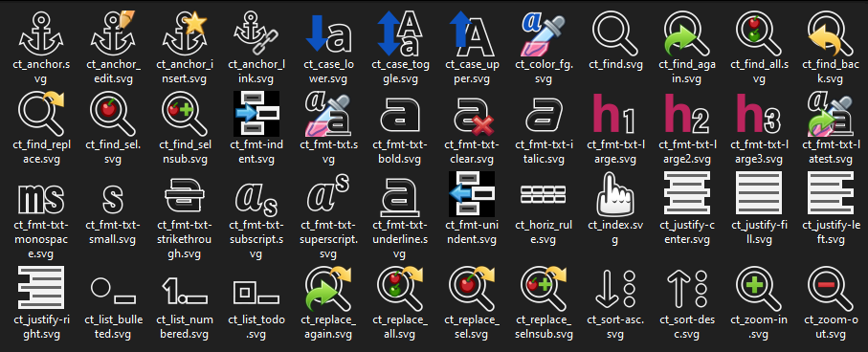Select the ct_replace_selnsub.svg icon
The height and width of the screenshot is (352, 868).
543,288
